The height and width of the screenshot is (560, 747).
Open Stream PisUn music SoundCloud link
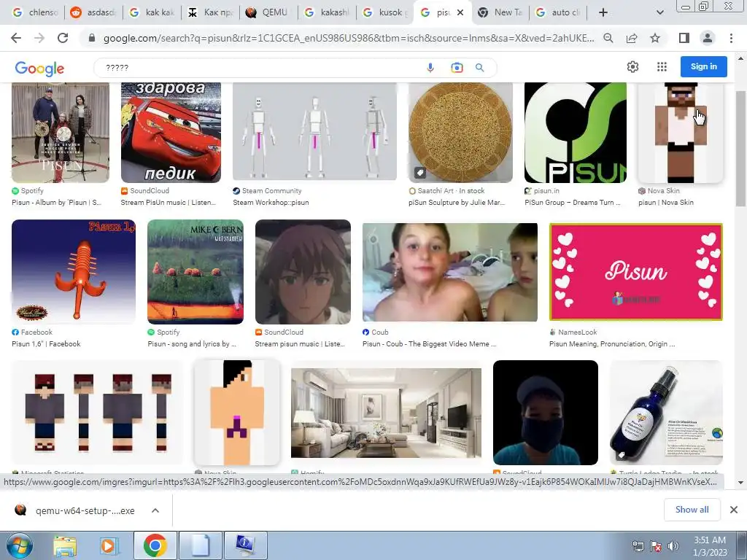click(x=169, y=203)
